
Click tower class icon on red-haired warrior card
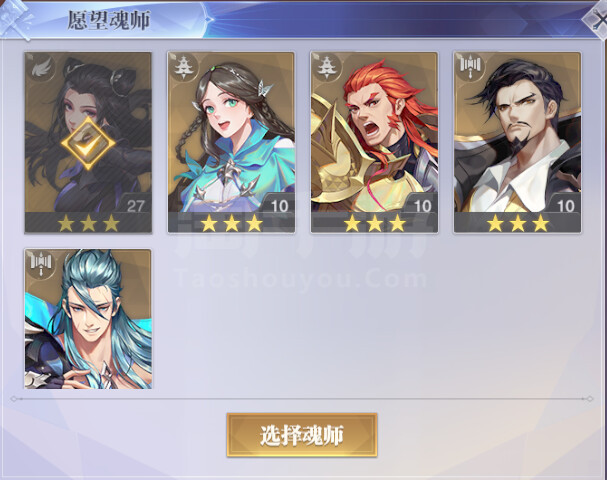[x=328, y=68]
